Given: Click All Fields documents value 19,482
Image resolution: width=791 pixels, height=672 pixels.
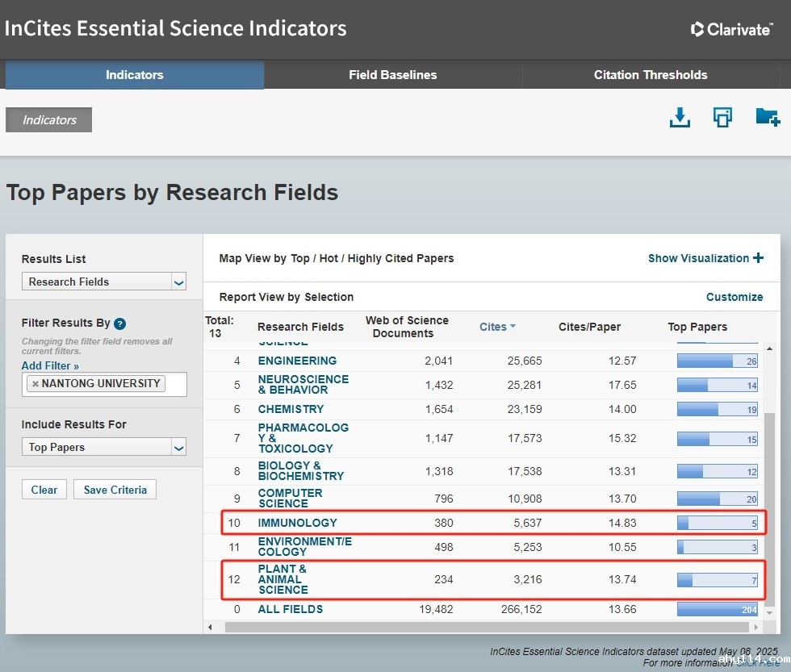Looking at the screenshot, I should pos(436,609).
